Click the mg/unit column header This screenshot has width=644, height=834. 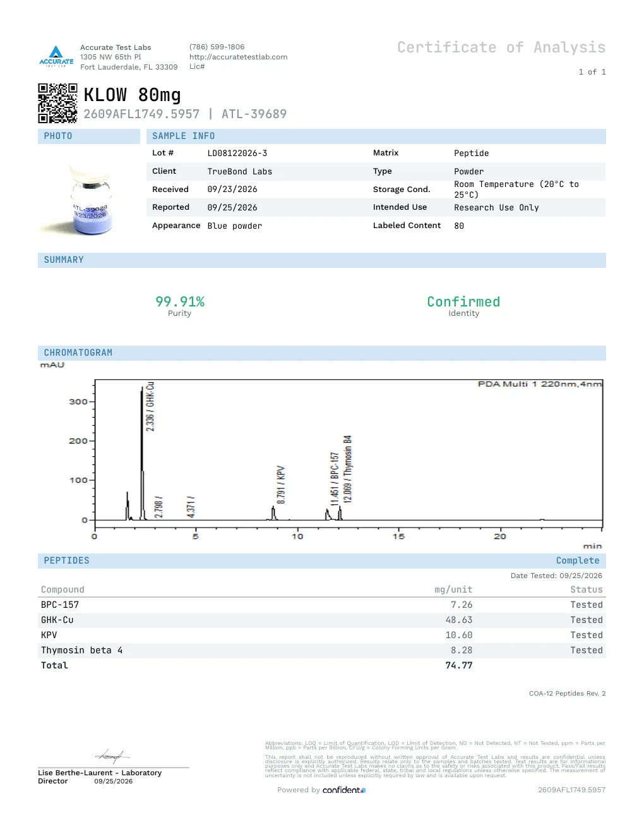point(453,589)
